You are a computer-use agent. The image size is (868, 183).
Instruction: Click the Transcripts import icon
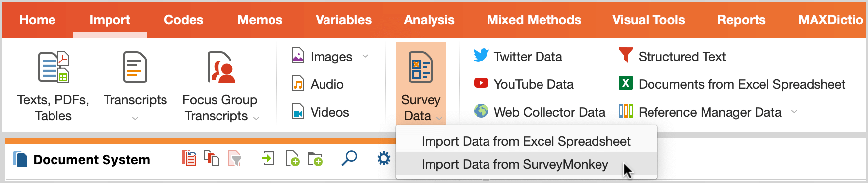(x=135, y=67)
